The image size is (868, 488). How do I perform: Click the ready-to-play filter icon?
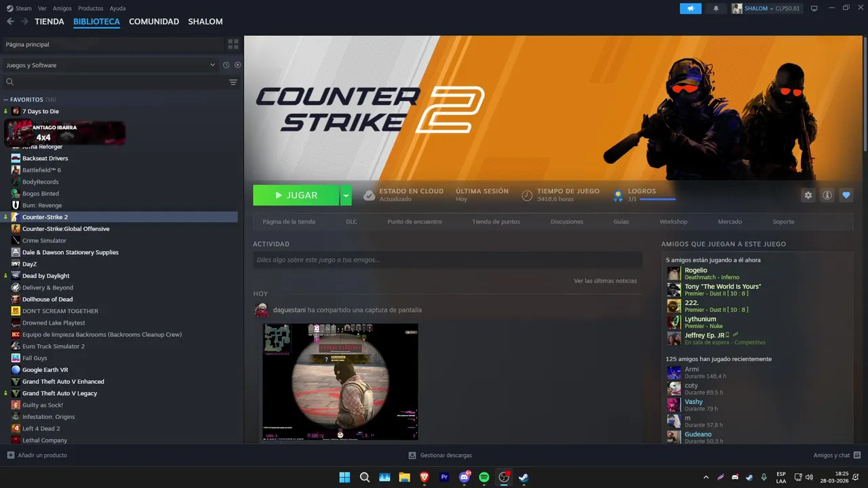(237, 65)
